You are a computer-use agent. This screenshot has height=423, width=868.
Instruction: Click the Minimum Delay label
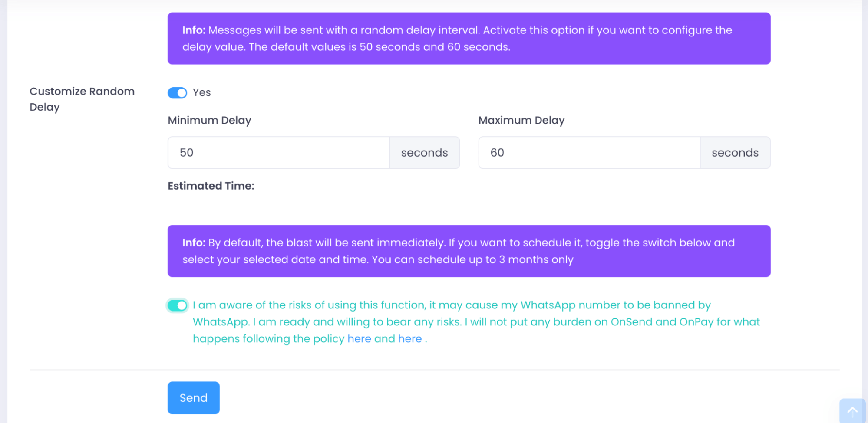click(209, 120)
